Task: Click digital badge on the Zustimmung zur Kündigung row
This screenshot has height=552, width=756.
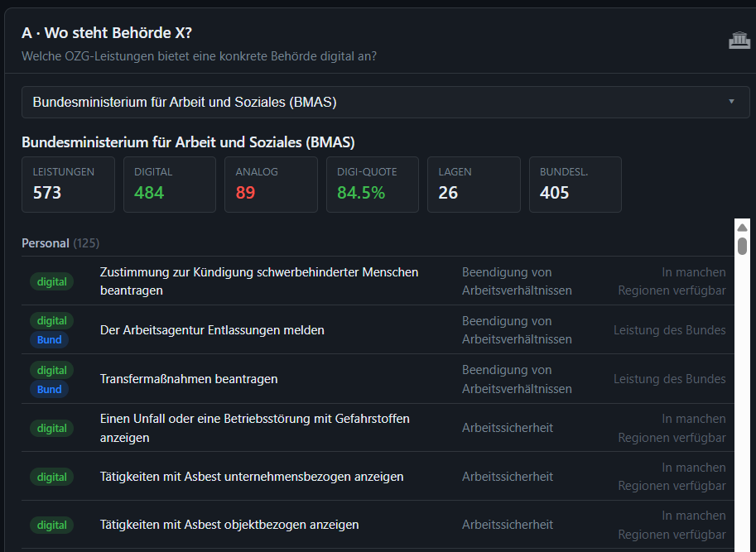Action: pos(51,281)
